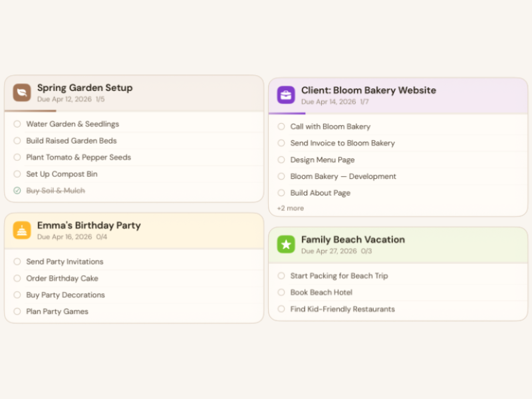Click the briefcase icon on Bloom Bakery card
The height and width of the screenshot is (399, 532).
(286, 95)
